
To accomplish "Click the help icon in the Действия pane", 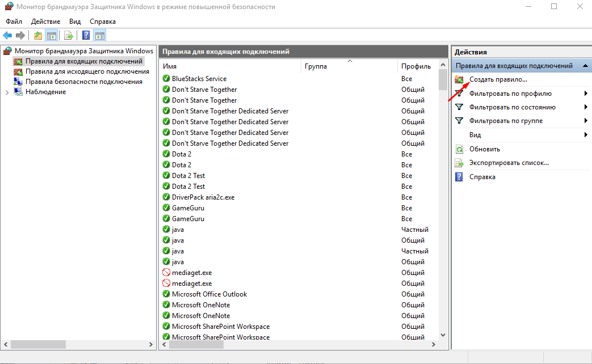I will [x=459, y=176].
